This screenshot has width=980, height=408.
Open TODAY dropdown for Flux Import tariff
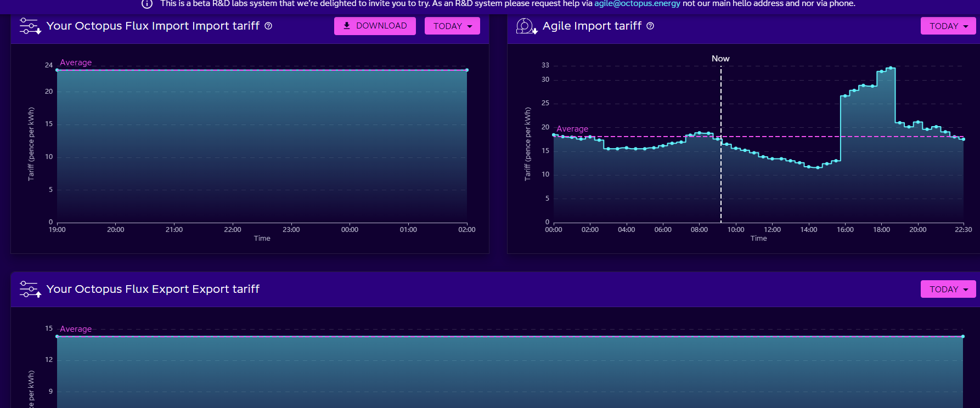[452, 26]
